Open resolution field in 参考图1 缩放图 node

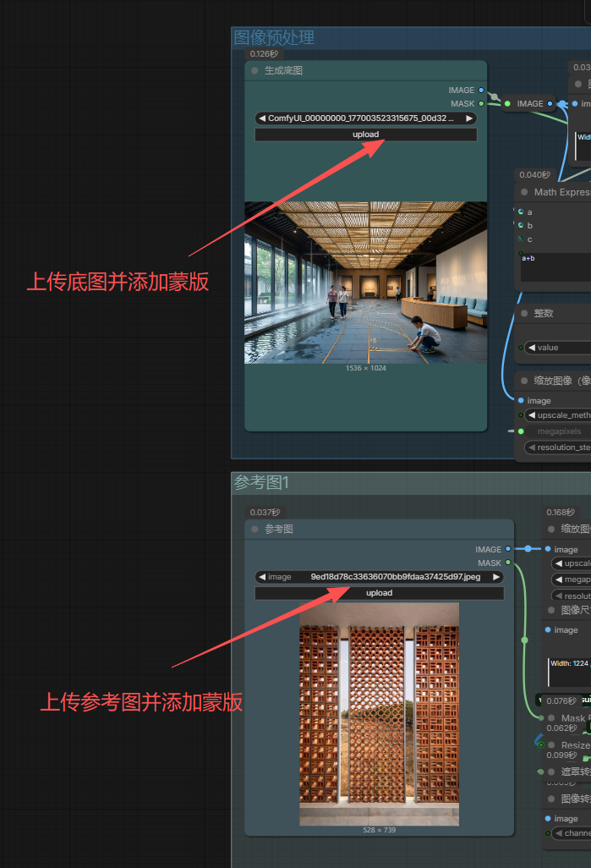click(x=571, y=596)
